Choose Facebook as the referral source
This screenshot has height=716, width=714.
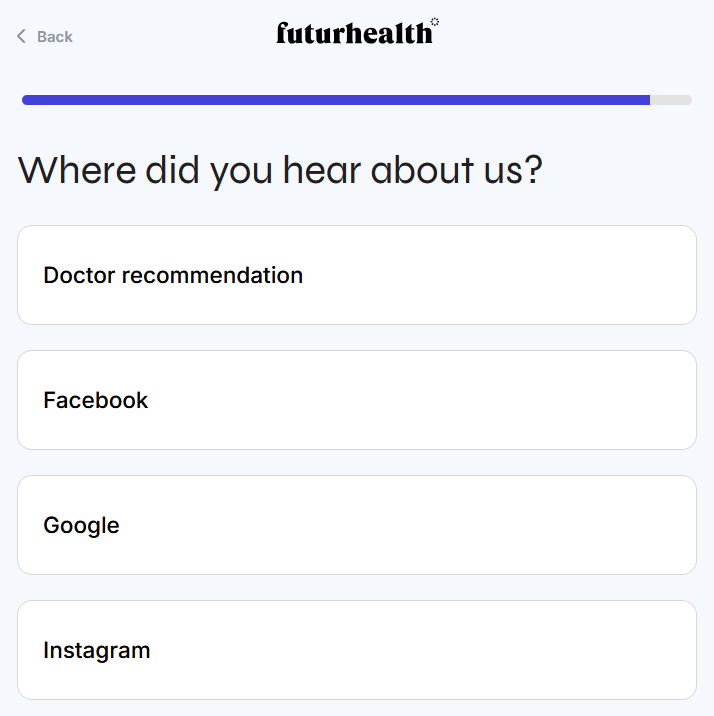pos(357,400)
